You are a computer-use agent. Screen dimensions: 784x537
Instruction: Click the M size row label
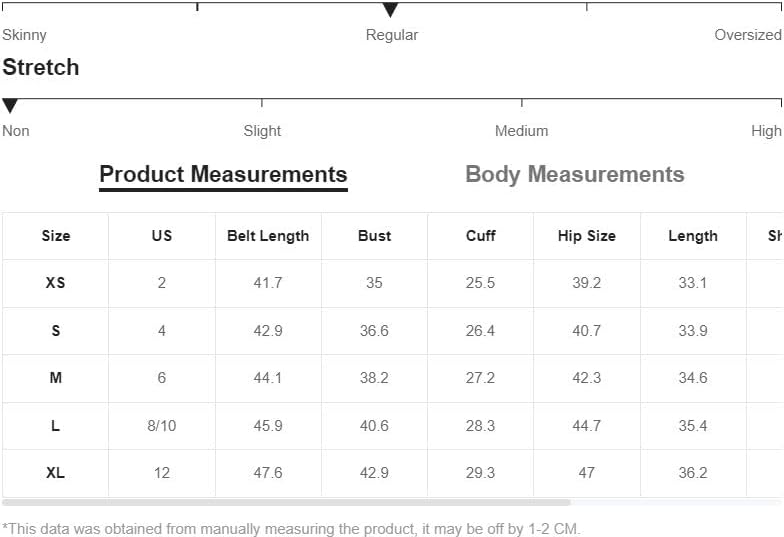tap(56, 378)
